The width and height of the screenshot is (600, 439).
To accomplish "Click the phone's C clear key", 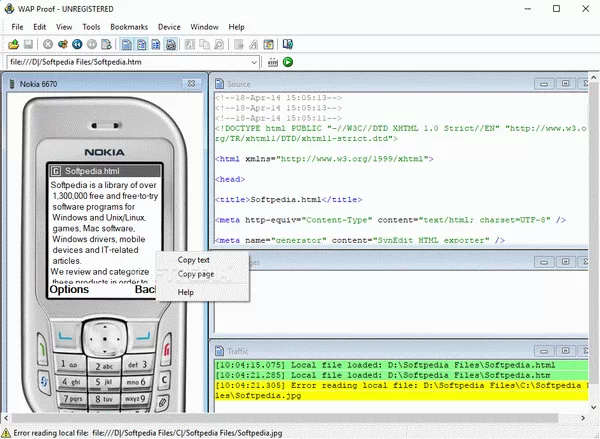I will coord(165,379).
